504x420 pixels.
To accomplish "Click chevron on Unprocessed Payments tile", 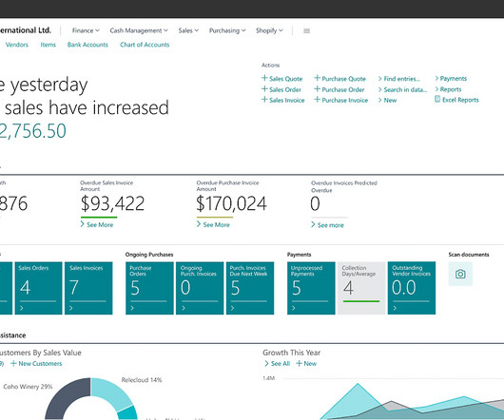I will tap(294, 308).
